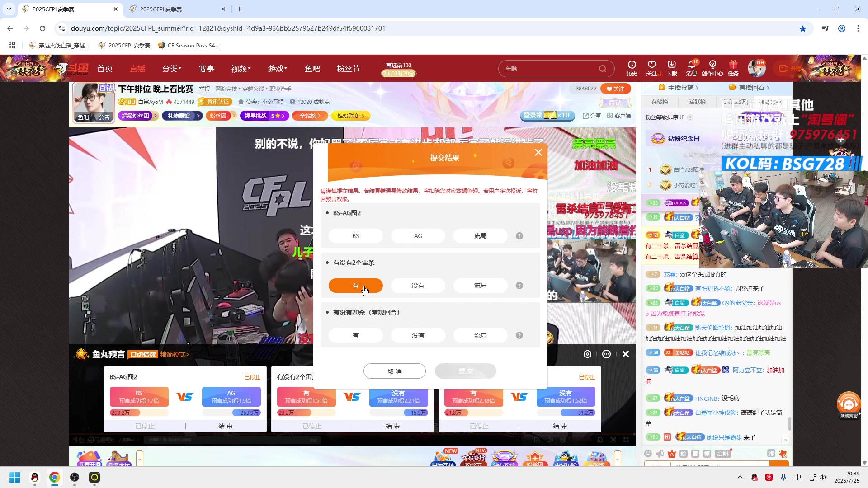This screenshot has width=868, height=488.
Task: Select 没有 for 有没有2个雷杀
Action: pos(418,286)
